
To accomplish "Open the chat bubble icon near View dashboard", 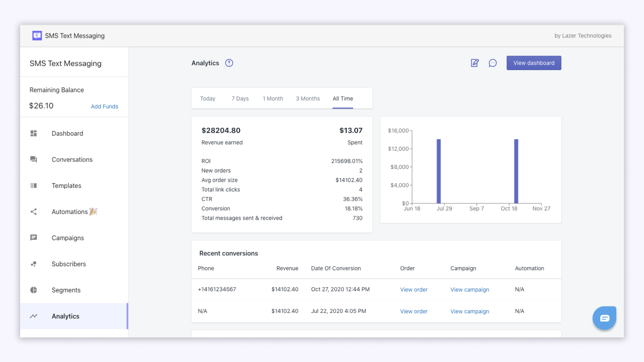I will (493, 63).
